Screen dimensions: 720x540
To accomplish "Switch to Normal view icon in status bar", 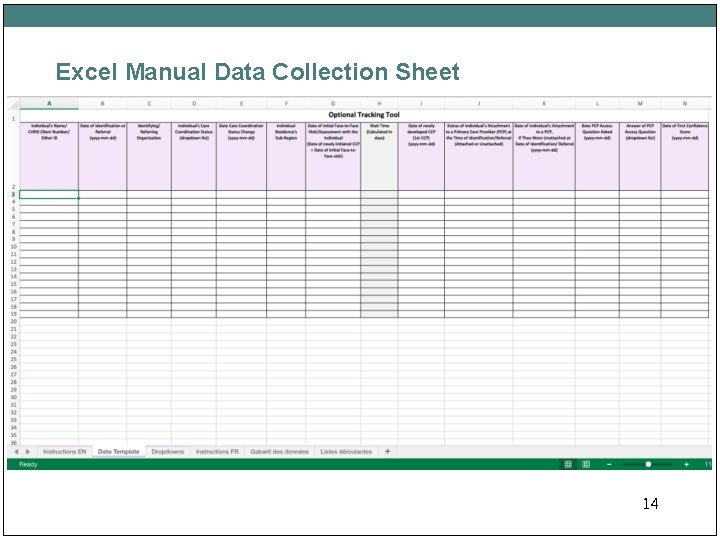I will (x=568, y=465).
